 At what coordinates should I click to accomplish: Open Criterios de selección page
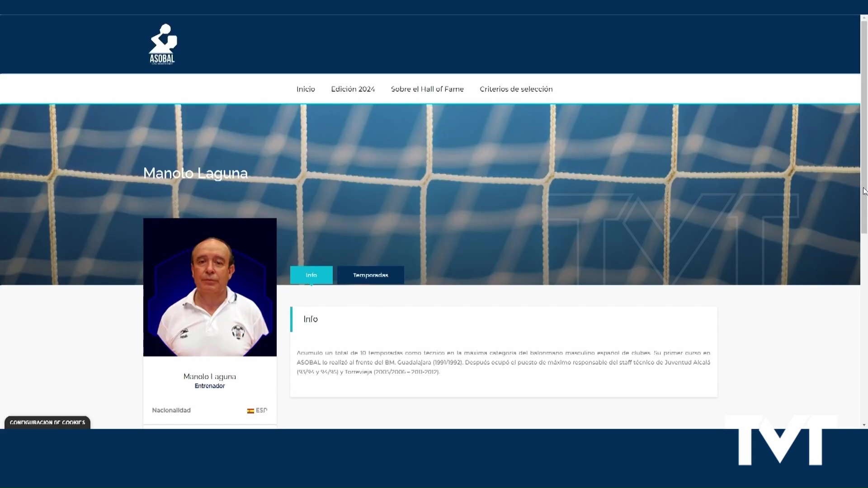point(516,89)
